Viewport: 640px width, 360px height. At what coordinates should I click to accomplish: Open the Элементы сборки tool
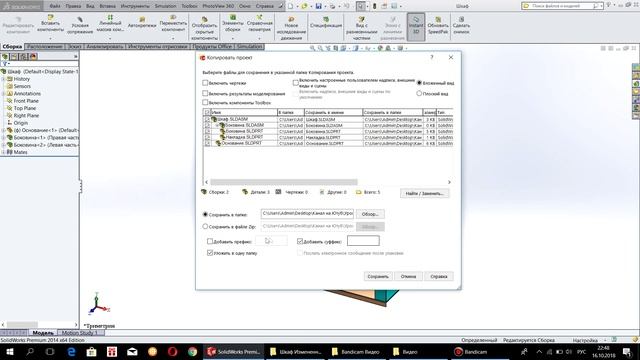233,18
